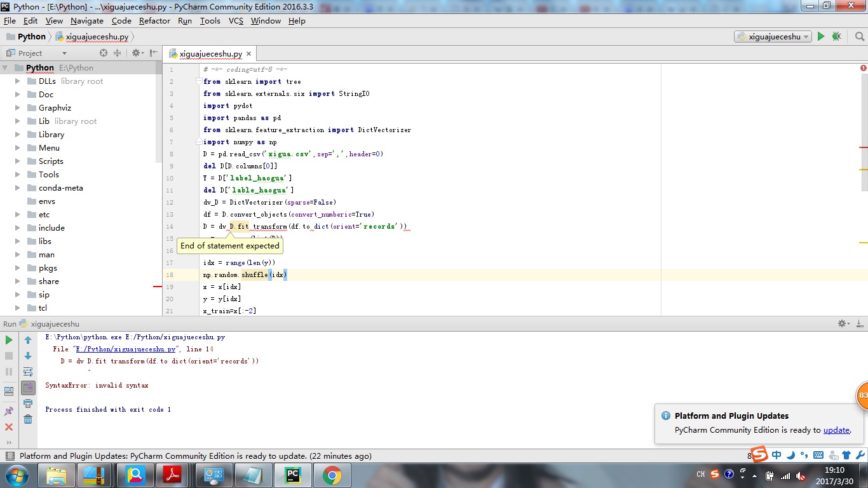Close Run tab with red X
The height and width of the screenshot is (488, 868).
click(x=9, y=427)
